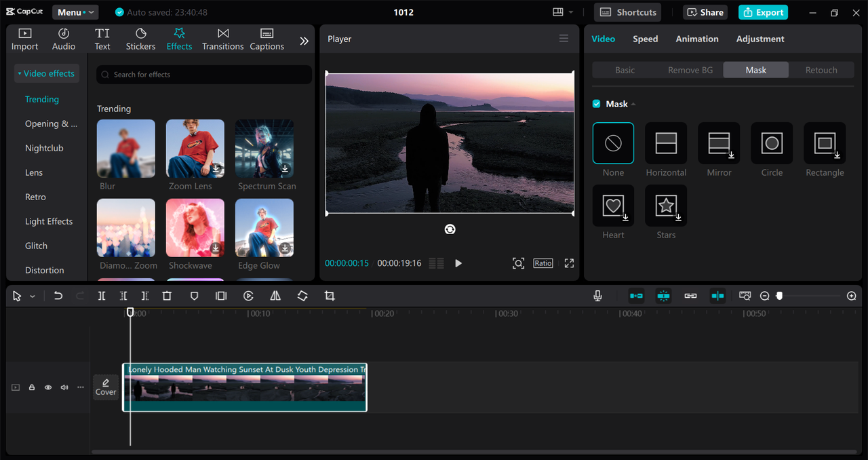868x460 pixels.
Task: Click the full screen player icon
Action: [x=569, y=263]
